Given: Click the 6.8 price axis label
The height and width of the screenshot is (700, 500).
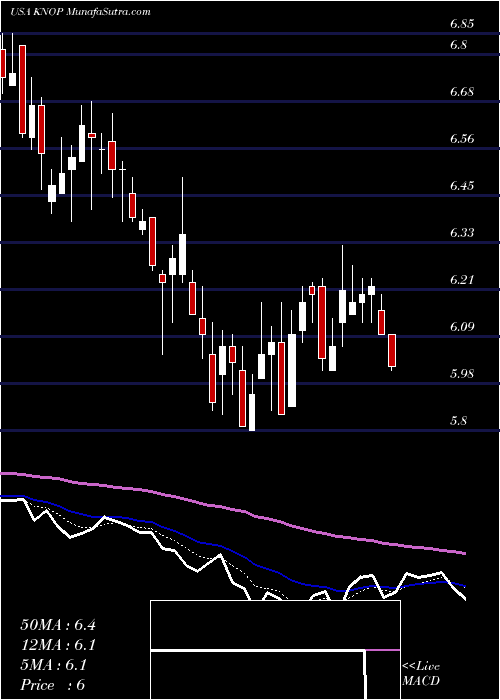Looking at the screenshot, I should pyautogui.click(x=458, y=45).
